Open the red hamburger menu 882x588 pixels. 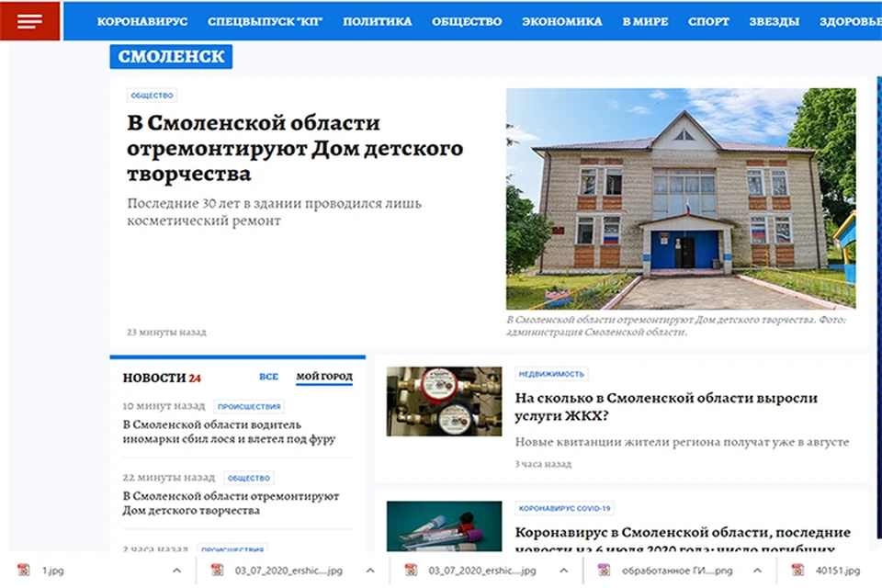[29, 21]
